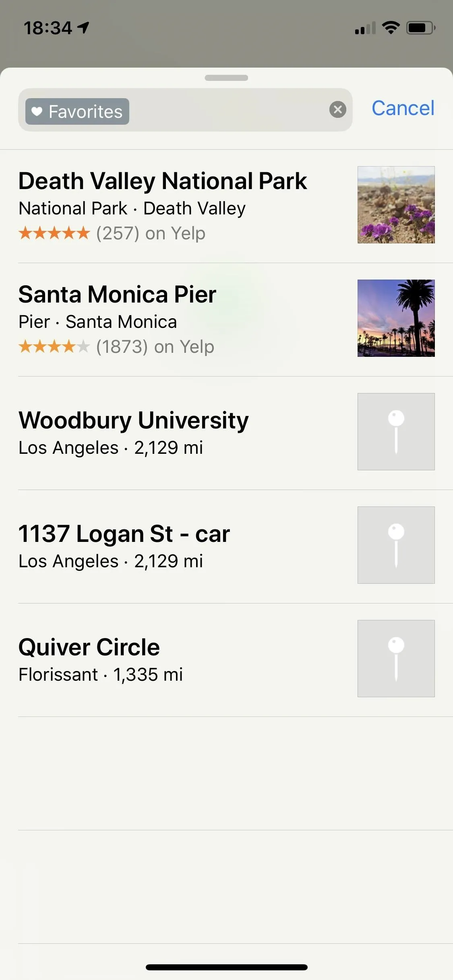Tap the sheet grabber handle at top
Image resolution: width=453 pixels, height=980 pixels.
(x=226, y=78)
